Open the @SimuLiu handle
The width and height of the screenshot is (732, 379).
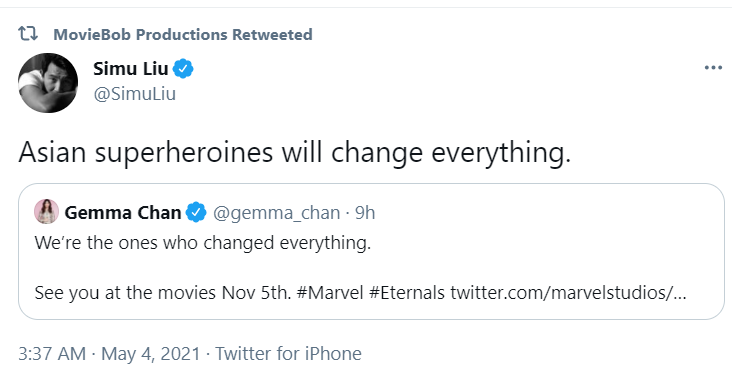[x=134, y=94]
